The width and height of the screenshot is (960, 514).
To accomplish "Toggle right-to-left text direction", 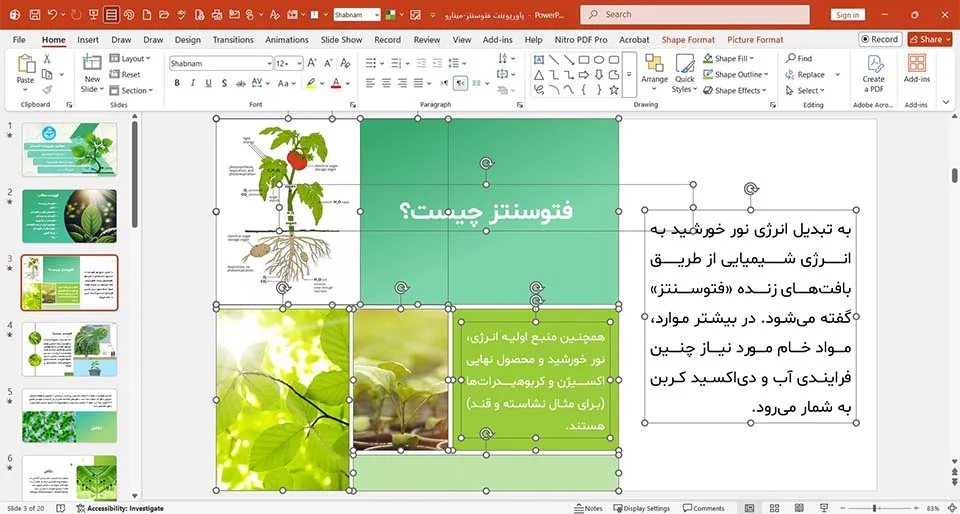I will point(460,83).
